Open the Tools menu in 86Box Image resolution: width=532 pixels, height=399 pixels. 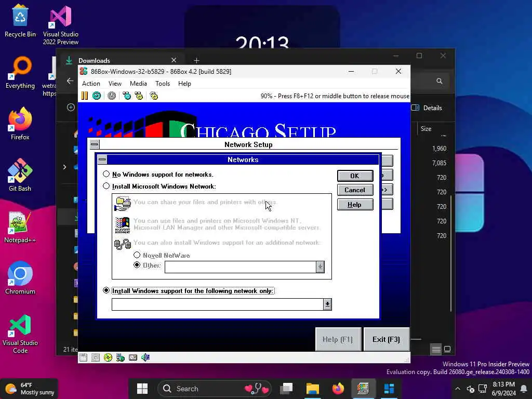[x=163, y=84]
